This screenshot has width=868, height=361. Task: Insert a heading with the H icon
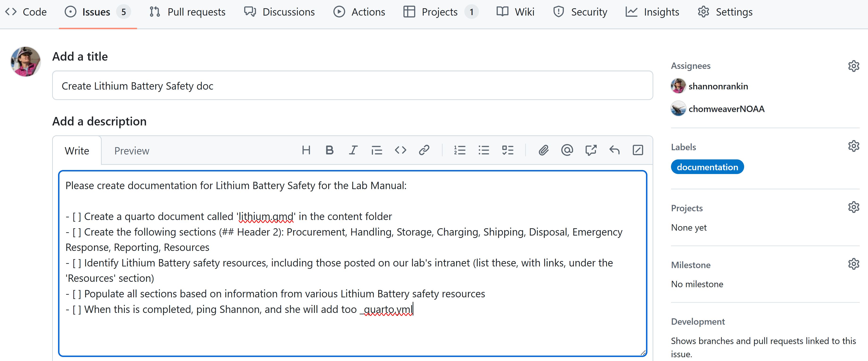tap(306, 150)
